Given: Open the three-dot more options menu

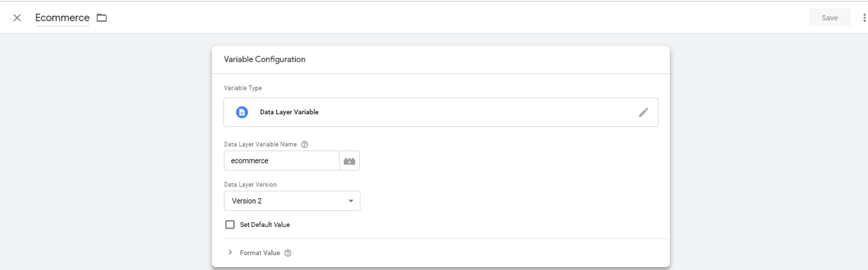Looking at the screenshot, I should click(x=864, y=18).
